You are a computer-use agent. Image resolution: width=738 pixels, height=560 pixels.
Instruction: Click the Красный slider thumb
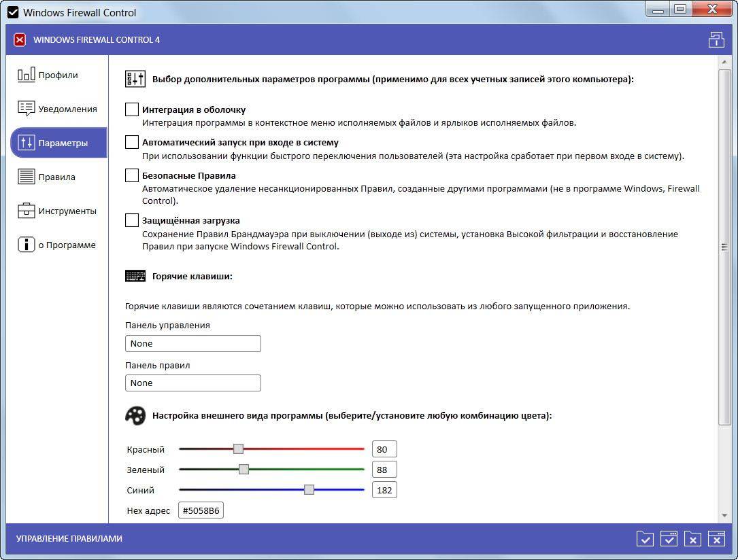[x=238, y=449]
